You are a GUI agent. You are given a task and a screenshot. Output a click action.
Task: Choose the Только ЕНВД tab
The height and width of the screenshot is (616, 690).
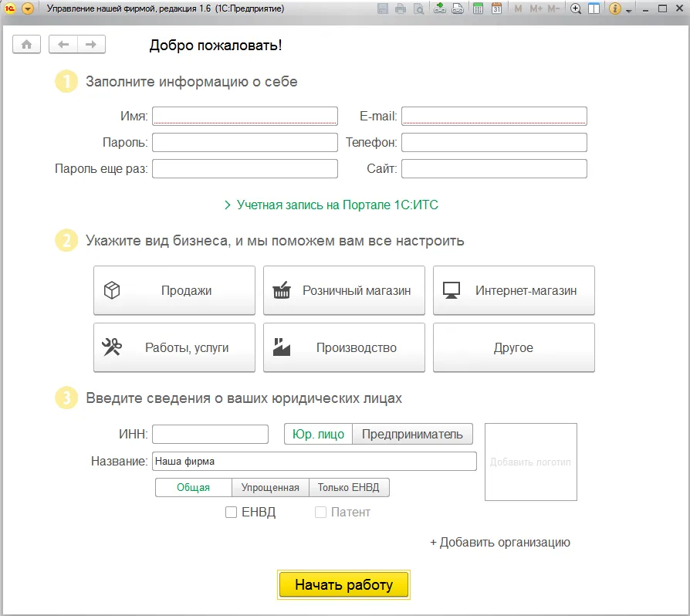(350, 488)
